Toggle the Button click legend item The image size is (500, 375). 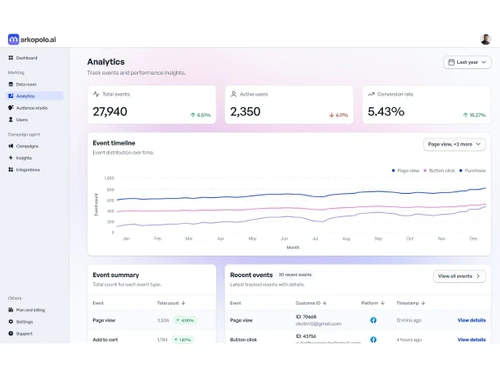439,171
